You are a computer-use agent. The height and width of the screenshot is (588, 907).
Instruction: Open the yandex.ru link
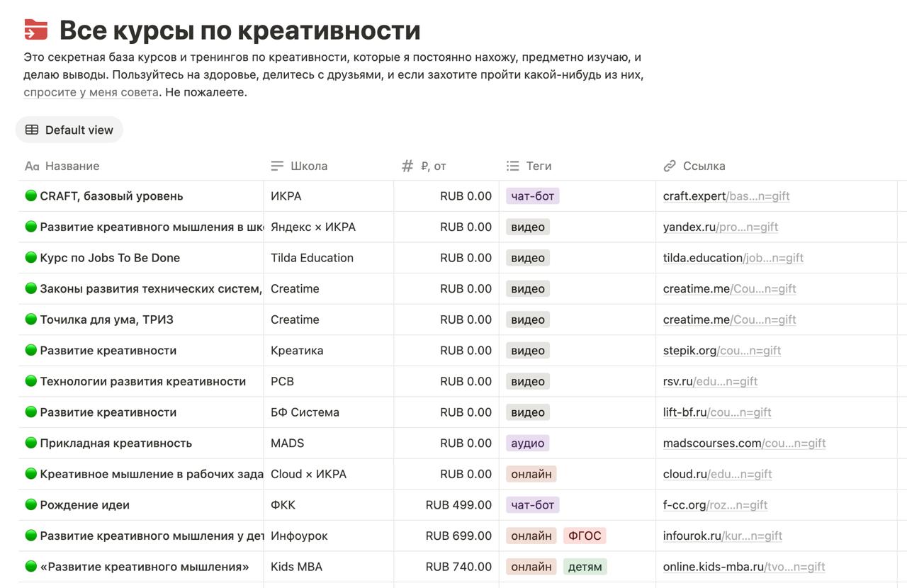721,227
